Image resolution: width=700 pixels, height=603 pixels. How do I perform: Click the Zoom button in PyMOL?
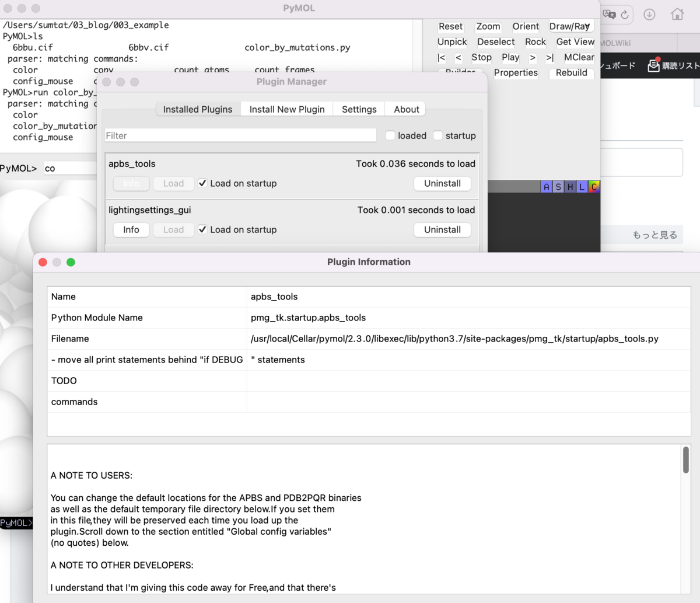tap(488, 26)
